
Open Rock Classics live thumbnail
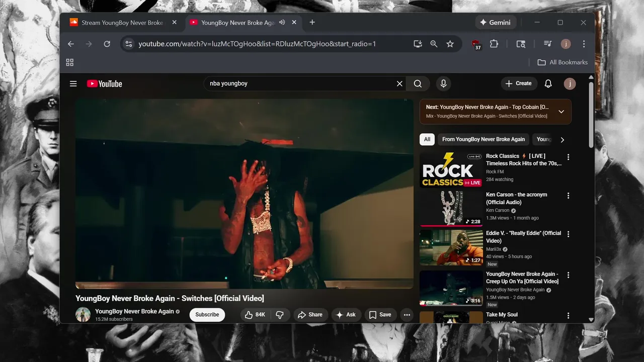pos(451,170)
